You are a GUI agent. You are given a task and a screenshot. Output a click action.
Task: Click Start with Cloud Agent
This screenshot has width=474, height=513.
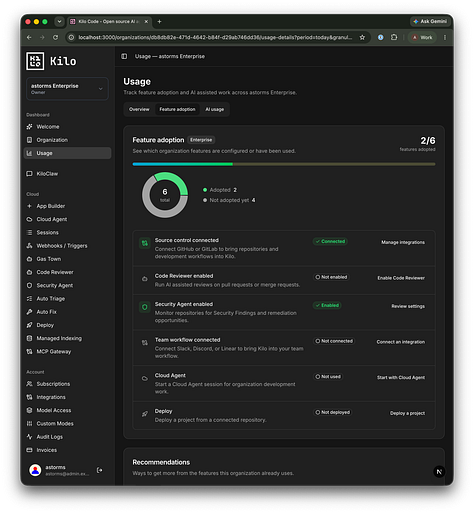coord(401,378)
